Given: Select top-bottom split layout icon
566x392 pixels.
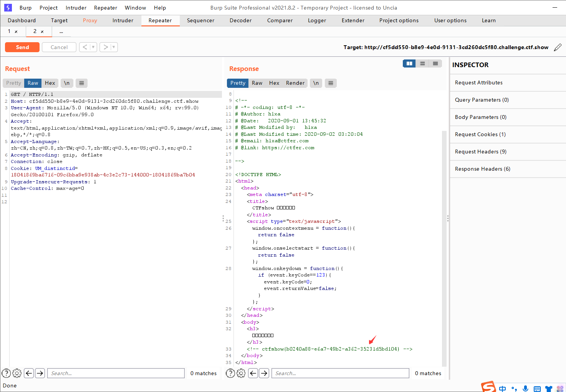Looking at the screenshot, I should point(422,64).
